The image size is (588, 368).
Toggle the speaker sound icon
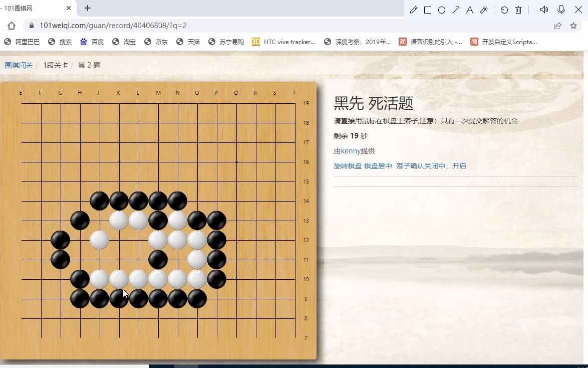[544, 10]
